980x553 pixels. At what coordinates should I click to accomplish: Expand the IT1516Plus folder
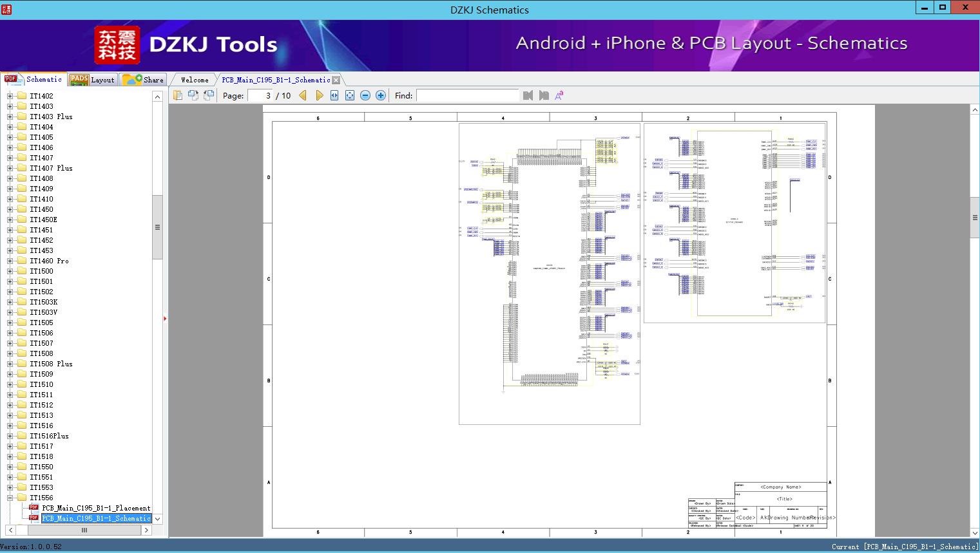click(x=10, y=436)
